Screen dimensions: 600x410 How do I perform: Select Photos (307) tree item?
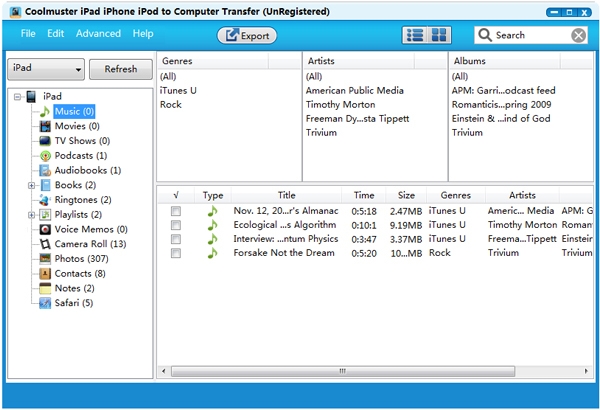coord(82,259)
